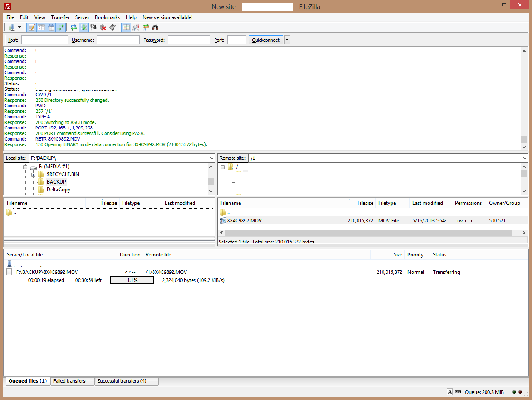532x400 pixels.
Task: Open the Site Manager dropdown arrow
Action: click(20, 27)
